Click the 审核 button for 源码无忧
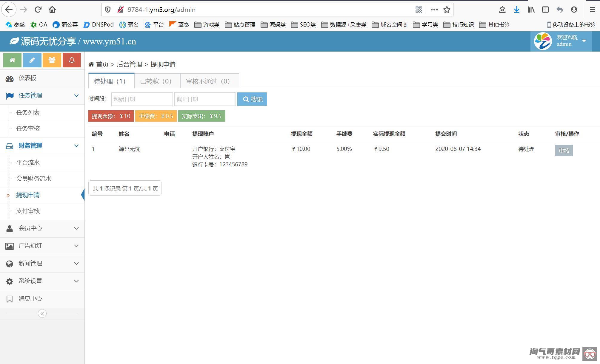Screen dimensions: 600x364 click(564, 151)
